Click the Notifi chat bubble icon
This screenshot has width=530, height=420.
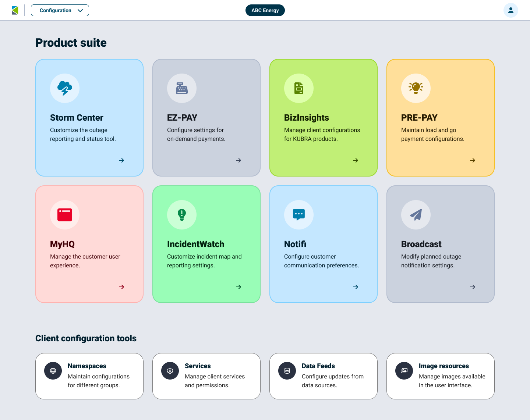click(299, 215)
